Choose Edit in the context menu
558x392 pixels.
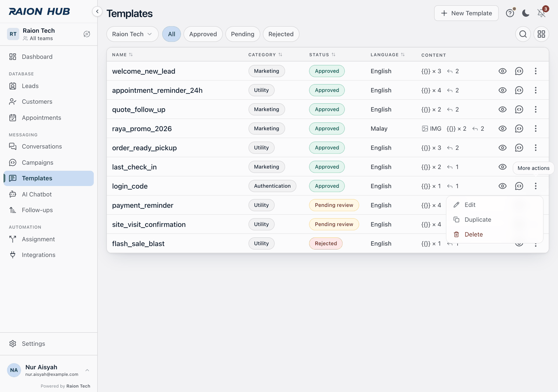(x=495, y=205)
